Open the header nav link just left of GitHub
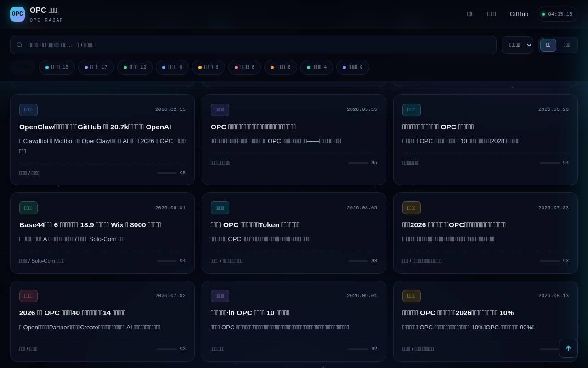 [x=492, y=14]
